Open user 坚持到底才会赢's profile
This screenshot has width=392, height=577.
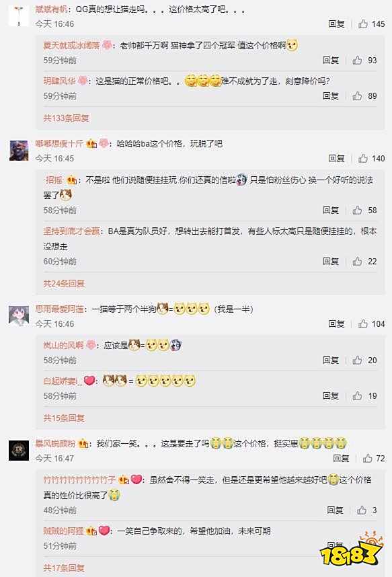(71, 231)
